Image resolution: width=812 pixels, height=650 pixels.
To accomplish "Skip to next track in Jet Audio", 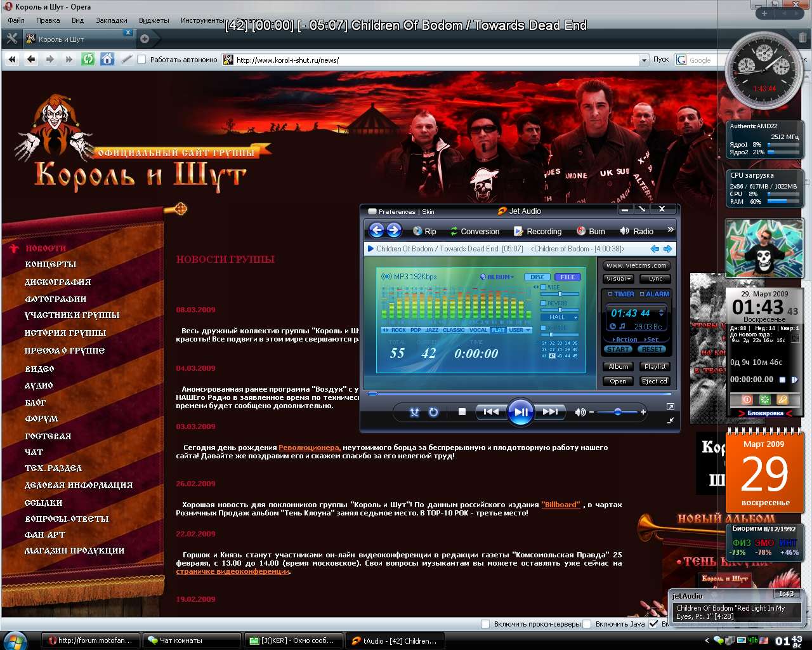I will coord(550,412).
